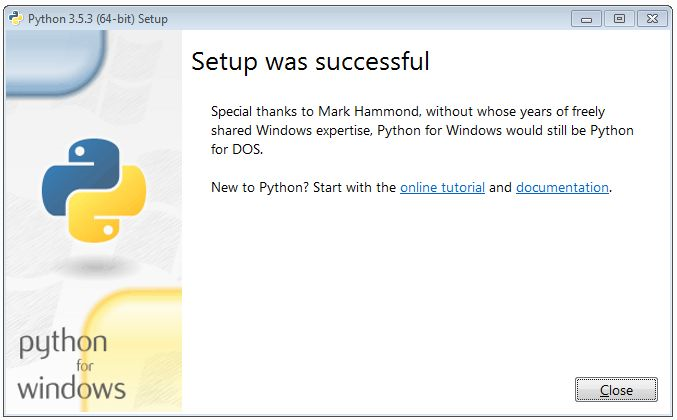Minimize the Python Setup window
The image size is (677, 420).
coord(586,19)
